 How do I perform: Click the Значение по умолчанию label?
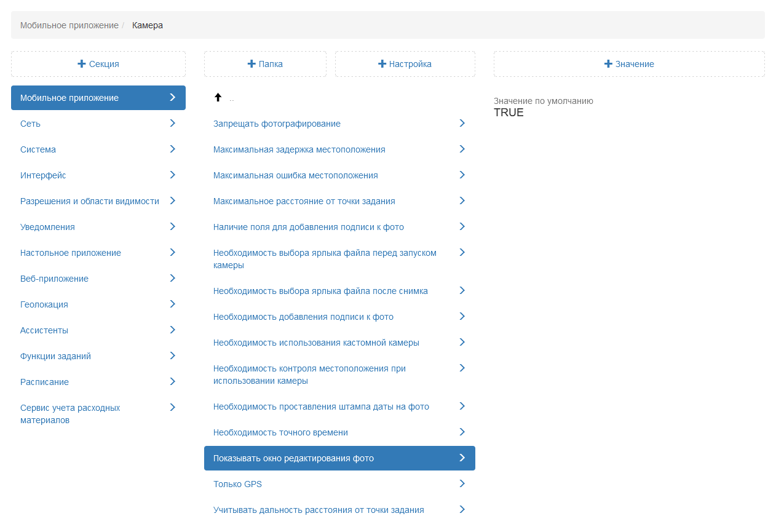click(x=544, y=101)
